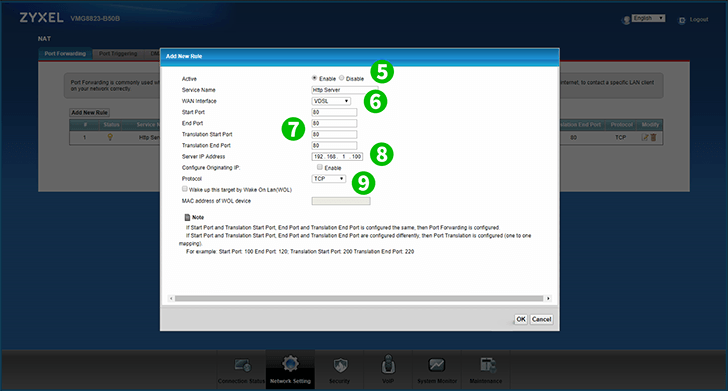Click the NAT page heading
This screenshot has width=728, height=391.
[44, 39]
